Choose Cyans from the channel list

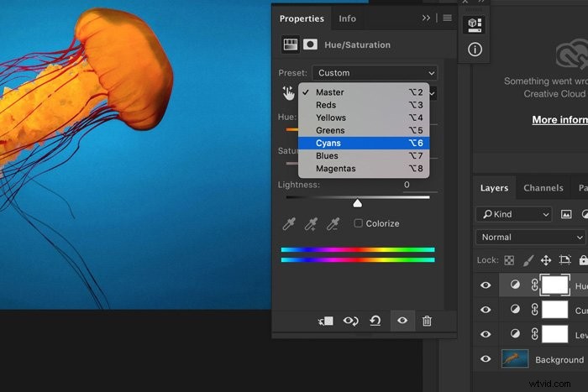pyautogui.click(x=364, y=144)
